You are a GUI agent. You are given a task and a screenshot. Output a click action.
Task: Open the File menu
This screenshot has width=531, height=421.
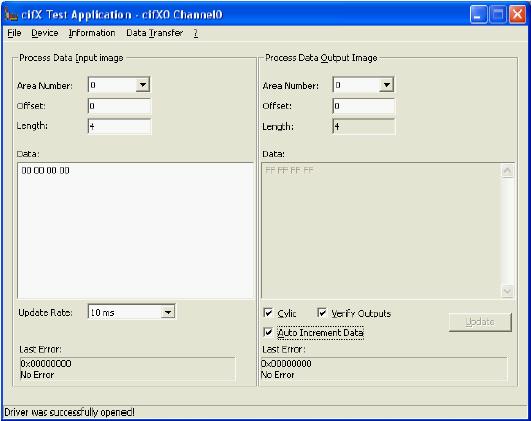pos(14,33)
